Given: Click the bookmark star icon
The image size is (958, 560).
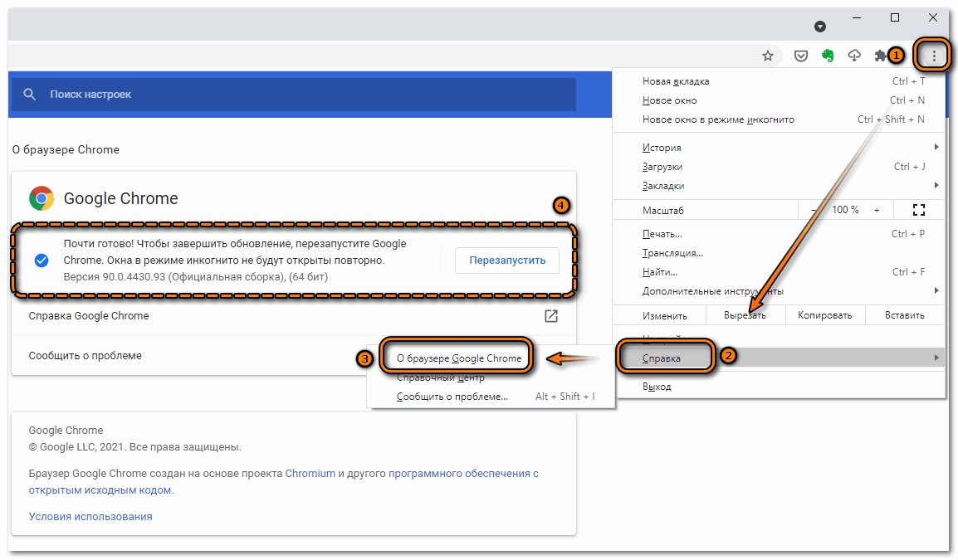Looking at the screenshot, I should click(x=768, y=56).
